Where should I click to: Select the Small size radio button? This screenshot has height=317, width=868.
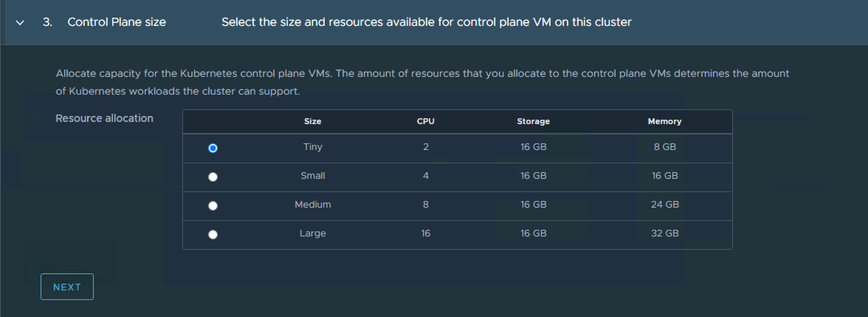[213, 177]
